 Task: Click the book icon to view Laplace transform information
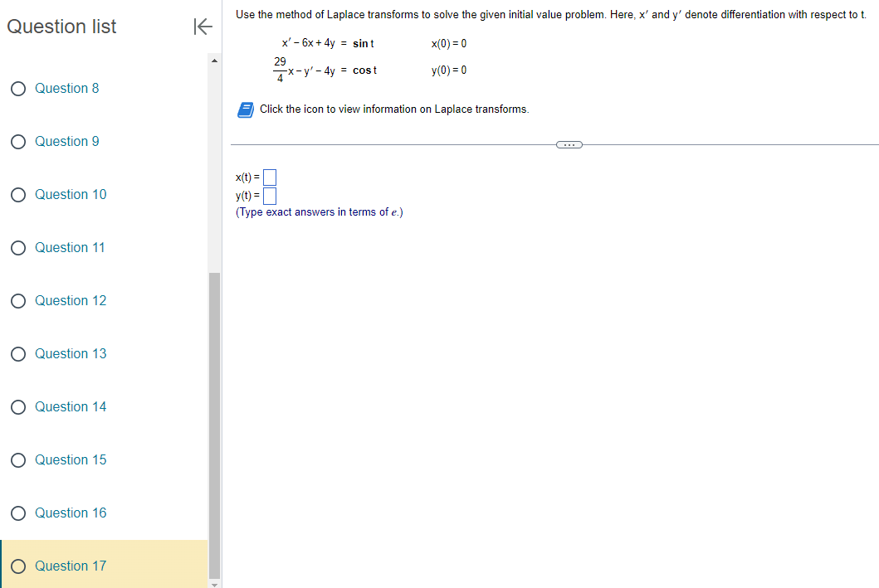click(x=244, y=109)
